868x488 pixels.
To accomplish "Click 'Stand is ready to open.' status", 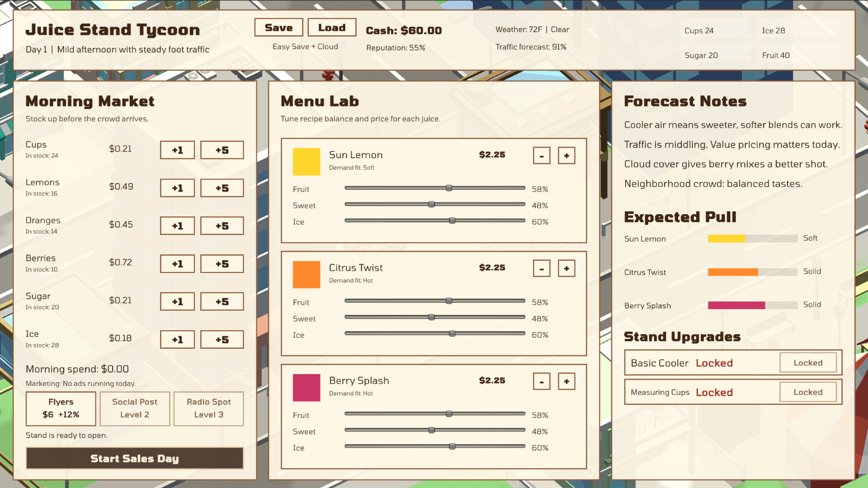I will [66, 435].
